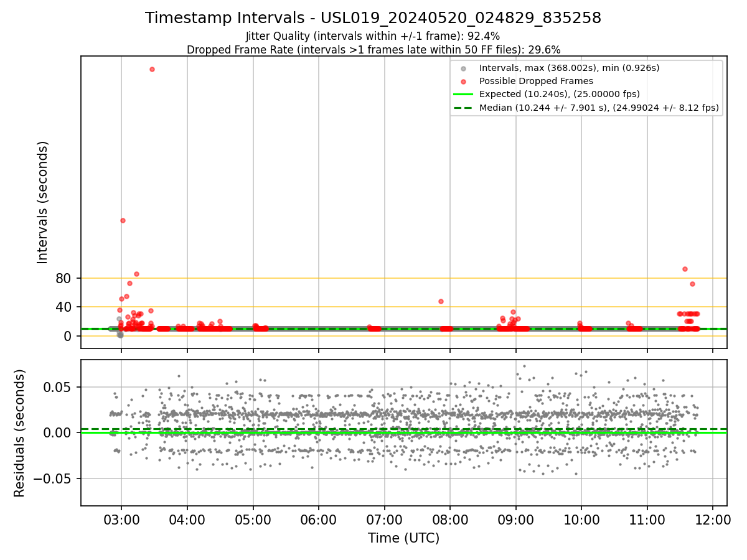747x560 pixels.
Task: Click the isolated red dropped-frame point just before 08:00
Action: pyautogui.click(x=441, y=301)
